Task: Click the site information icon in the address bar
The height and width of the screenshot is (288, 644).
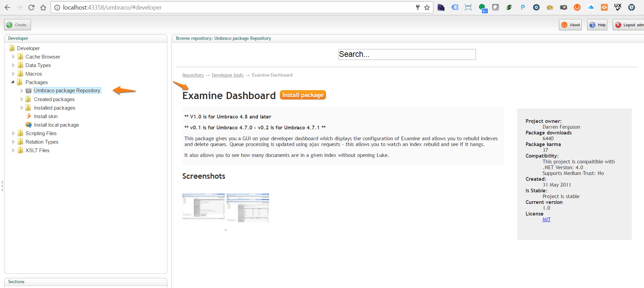Action: [57, 7]
